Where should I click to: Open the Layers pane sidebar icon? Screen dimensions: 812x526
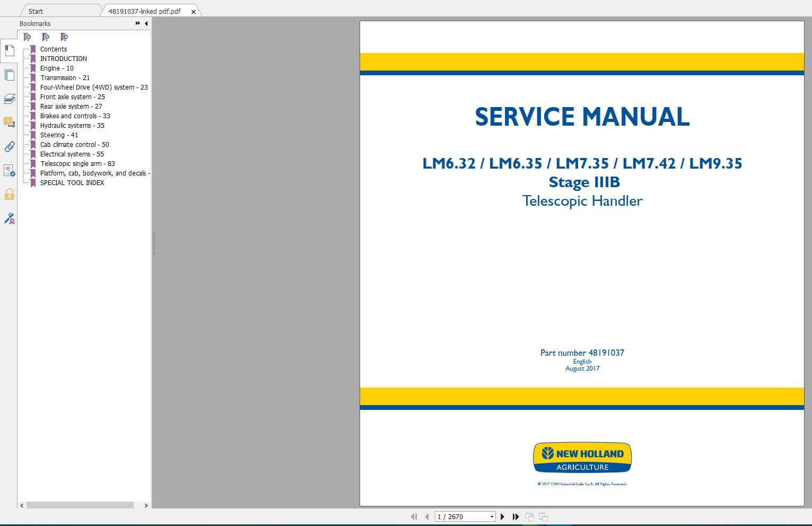coord(9,99)
